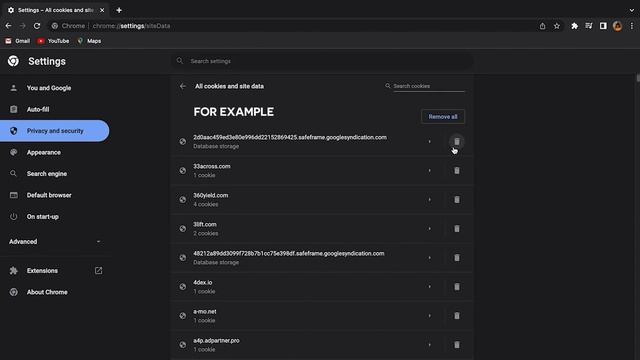
Task: Open the profile avatar menu
Action: (618, 26)
